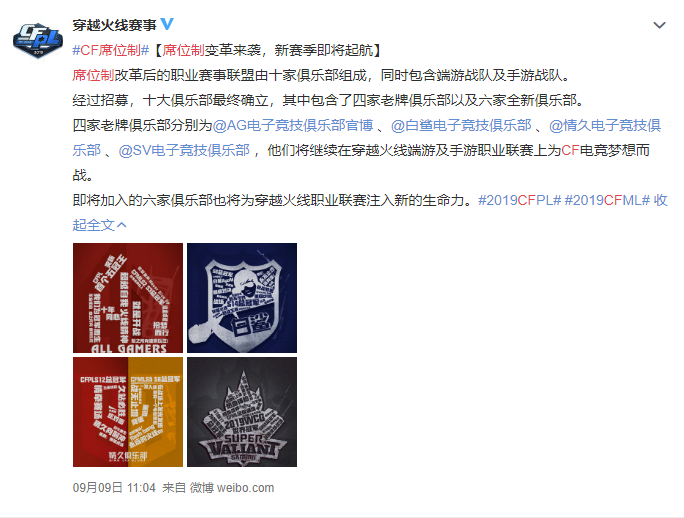The image size is (684, 518).
Task: Click the CFPL profile avatar icon
Action: click(38, 40)
